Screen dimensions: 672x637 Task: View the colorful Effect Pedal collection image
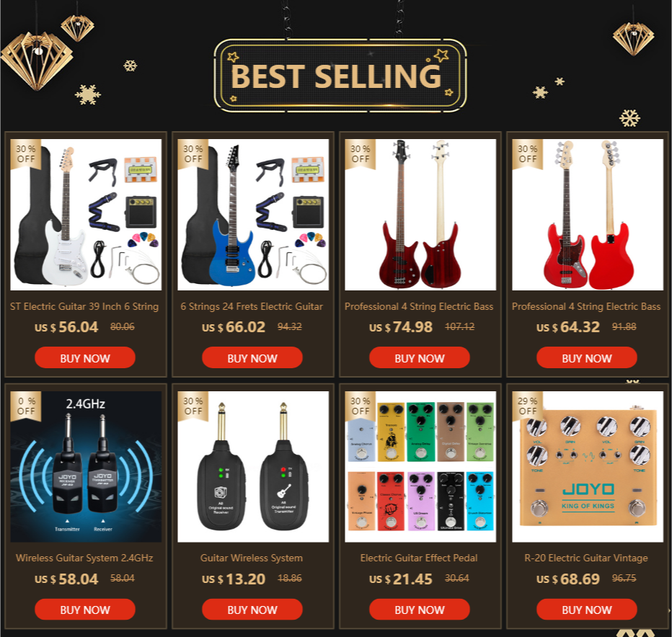click(x=420, y=466)
